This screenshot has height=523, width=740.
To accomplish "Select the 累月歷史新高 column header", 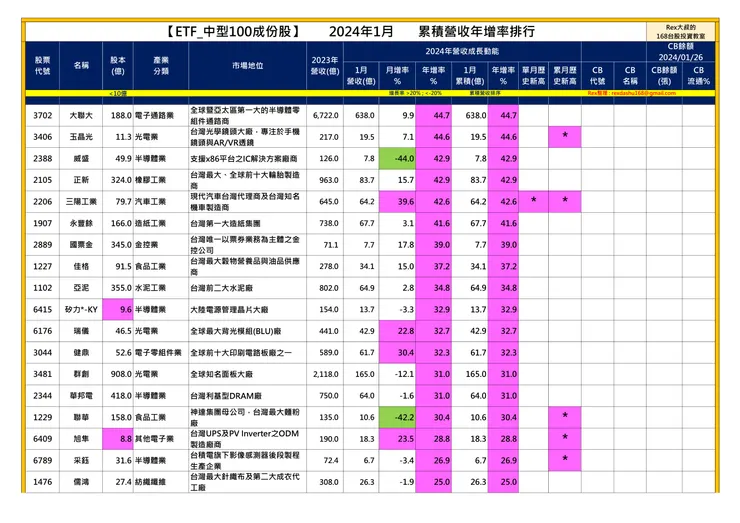I will (x=565, y=76).
